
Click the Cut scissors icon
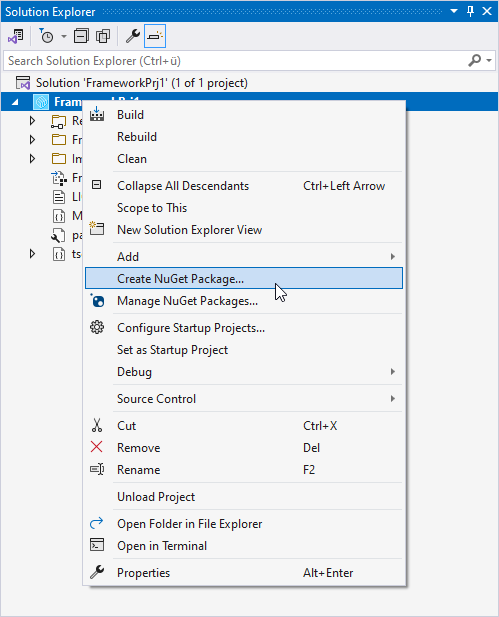click(97, 425)
